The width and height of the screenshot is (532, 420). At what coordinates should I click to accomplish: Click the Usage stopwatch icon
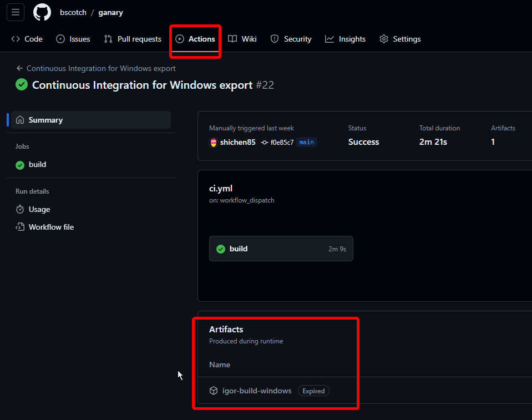pos(20,209)
